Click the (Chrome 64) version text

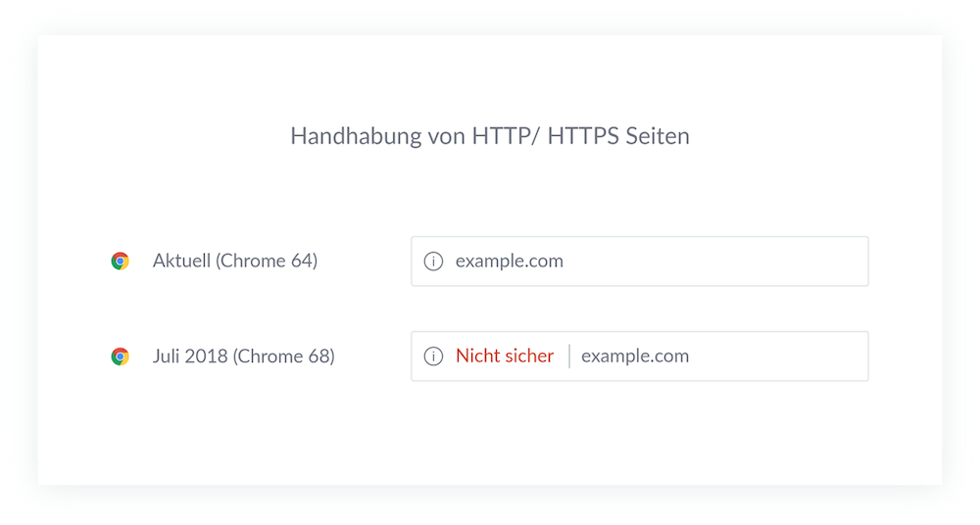pyautogui.click(x=267, y=262)
